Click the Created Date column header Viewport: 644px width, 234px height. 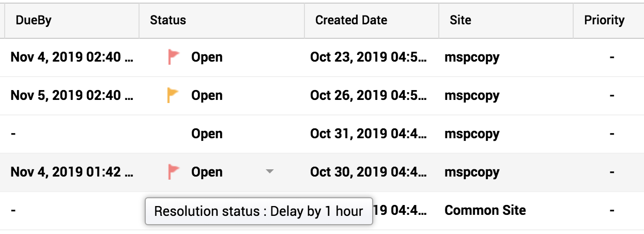(x=351, y=21)
